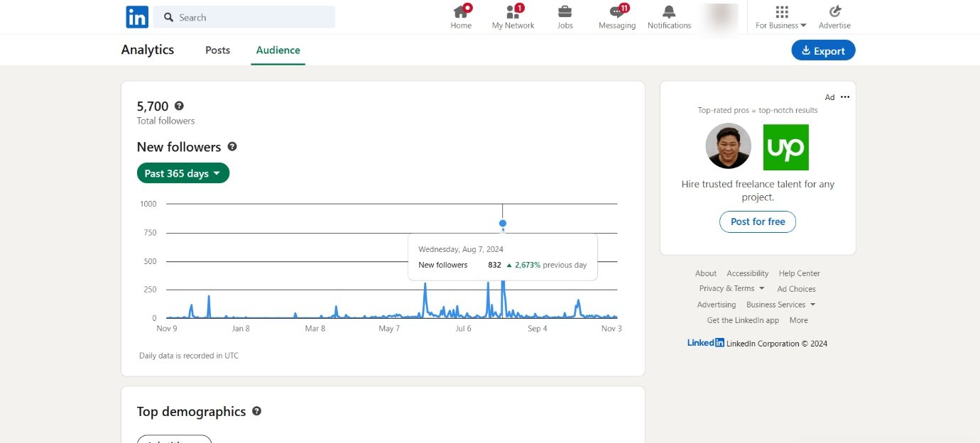Select the Audience tab
Screen dimensions: 980x443
(278, 50)
